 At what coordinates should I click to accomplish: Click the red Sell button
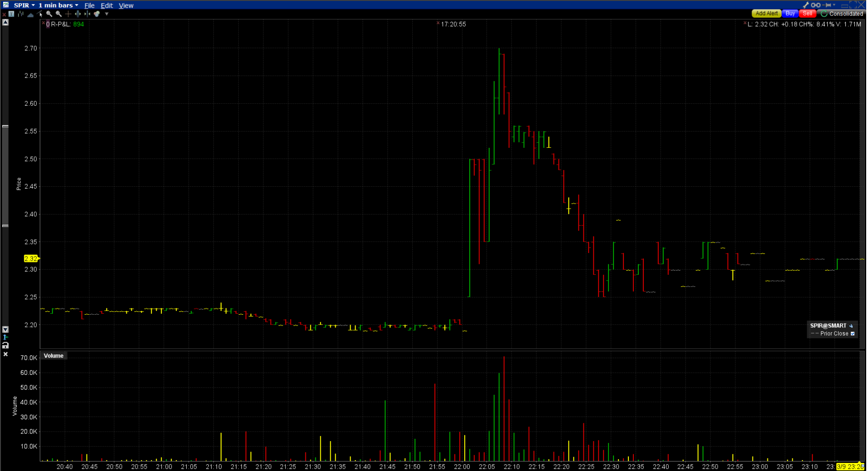[807, 14]
